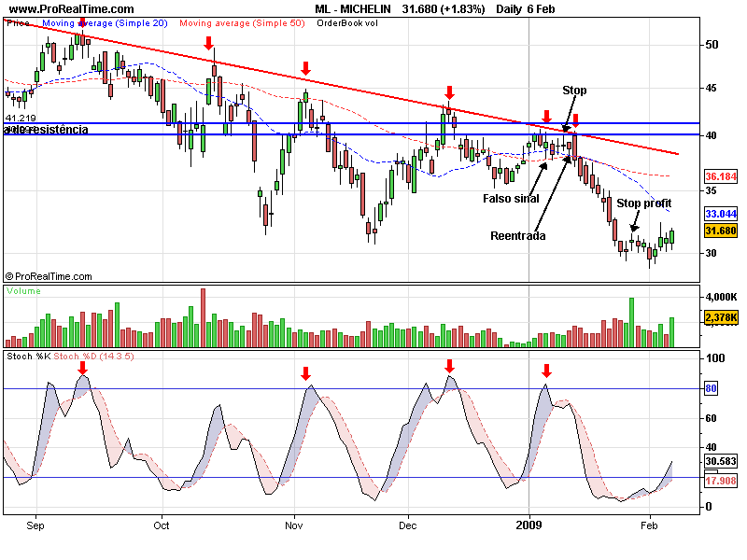Click the blue 33.044 moving average value tag
The width and height of the screenshot is (747, 560).
pos(721,214)
